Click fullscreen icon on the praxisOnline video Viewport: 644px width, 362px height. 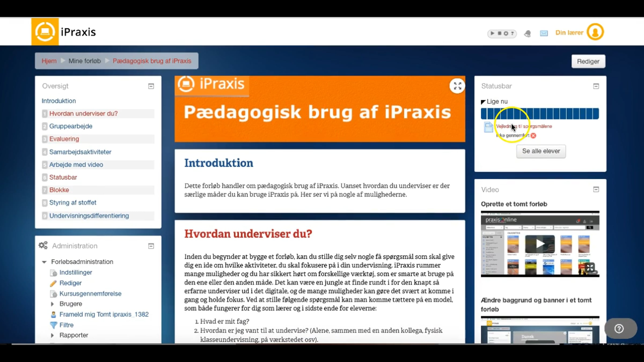click(x=590, y=267)
